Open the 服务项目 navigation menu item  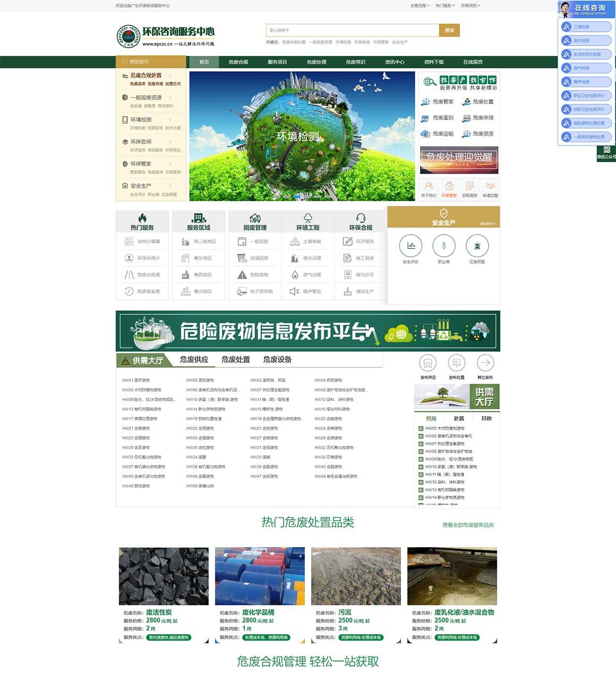click(277, 62)
